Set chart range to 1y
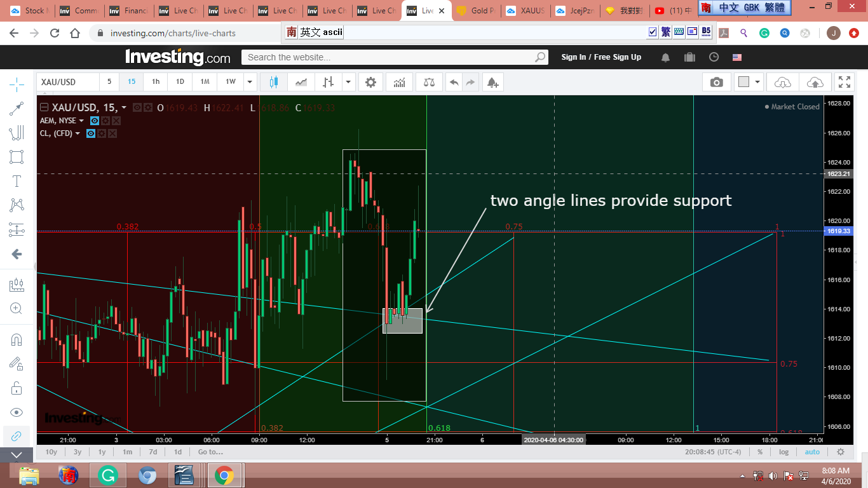Viewport: 868px width, 488px height. pyautogui.click(x=102, y=452)
